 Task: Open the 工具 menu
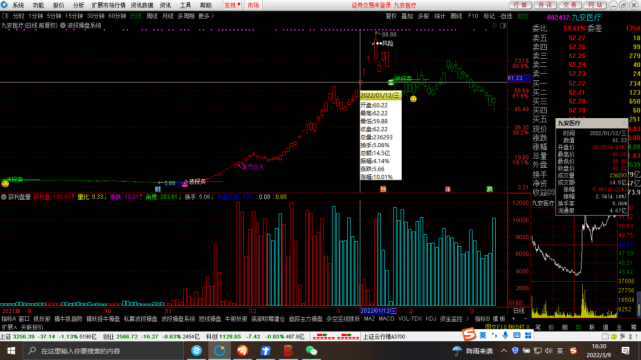[185, 5]
